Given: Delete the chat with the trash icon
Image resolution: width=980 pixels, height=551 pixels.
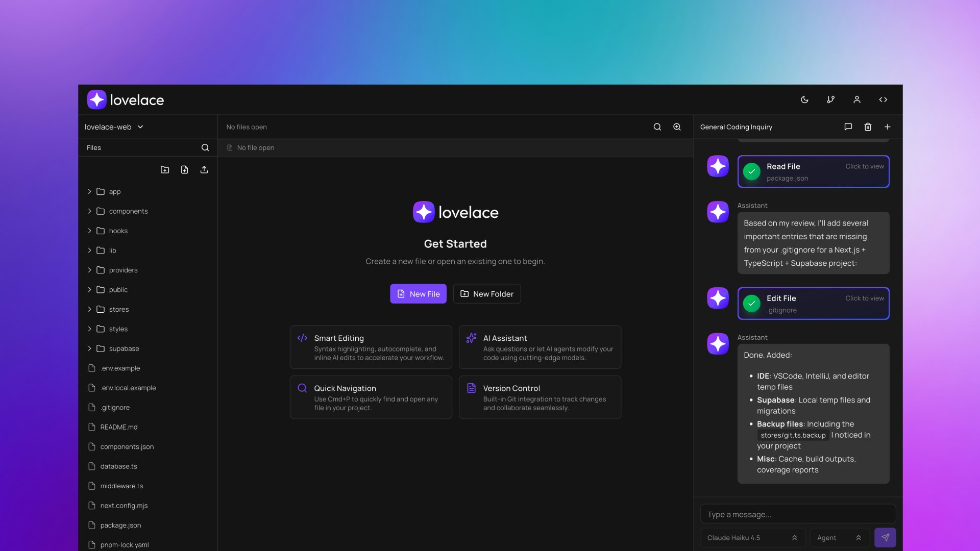Looking at the screenshot, I should tap(868, 127).
